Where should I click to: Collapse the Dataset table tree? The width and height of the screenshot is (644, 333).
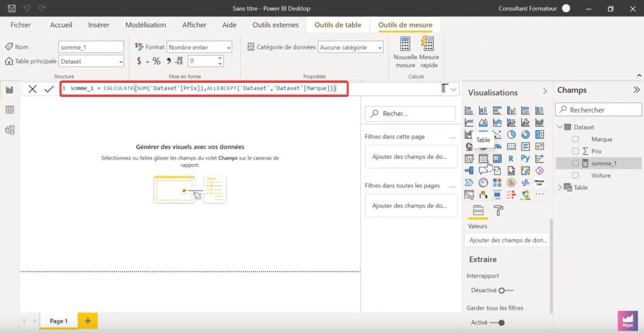[x=560, y=127]
